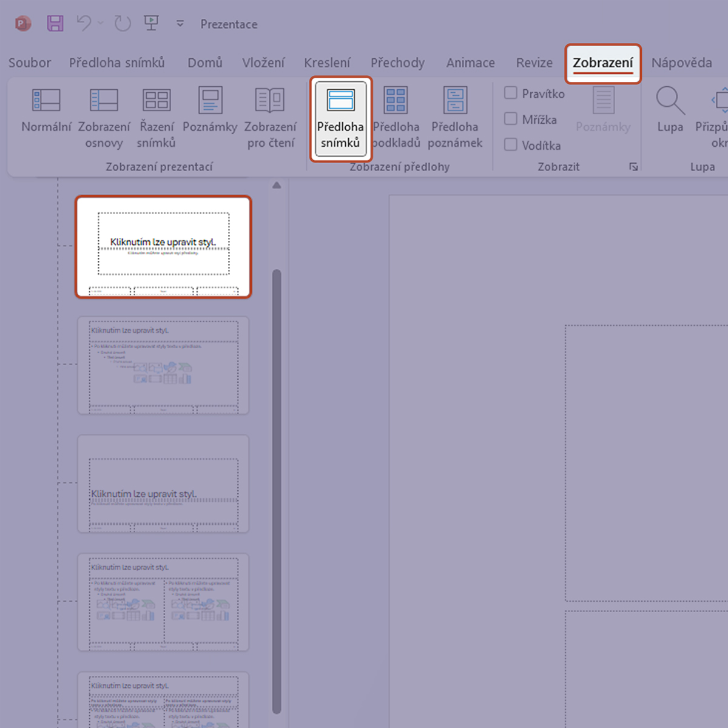The height and width of the screenshot is (728, 728).
Task: Click the disabled Poznámky button in the Zobrazit group
Action: pyautogui.click(x=603, y=110)
